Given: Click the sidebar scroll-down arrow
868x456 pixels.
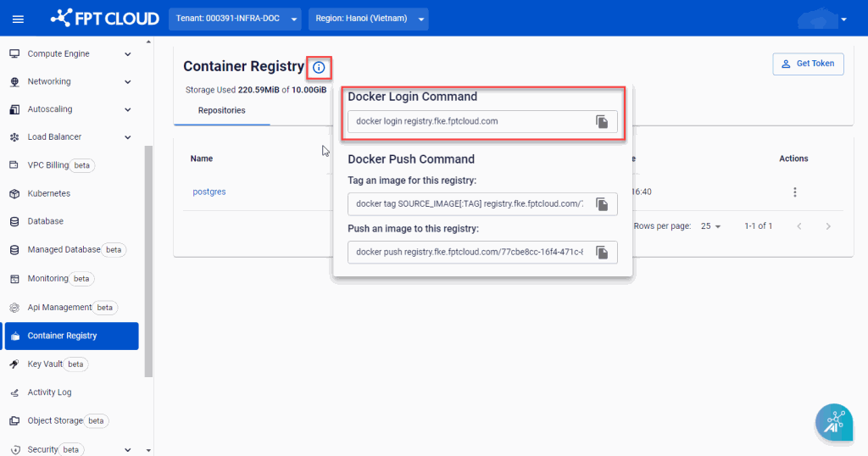Looking at the screenshot, I should click(148, 450).
